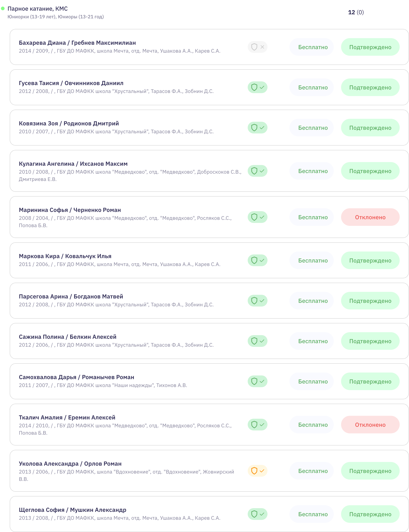Click Подтверждено status for Бахарева Диана
This screenshot has height=532, width=409.
(370, 47)
